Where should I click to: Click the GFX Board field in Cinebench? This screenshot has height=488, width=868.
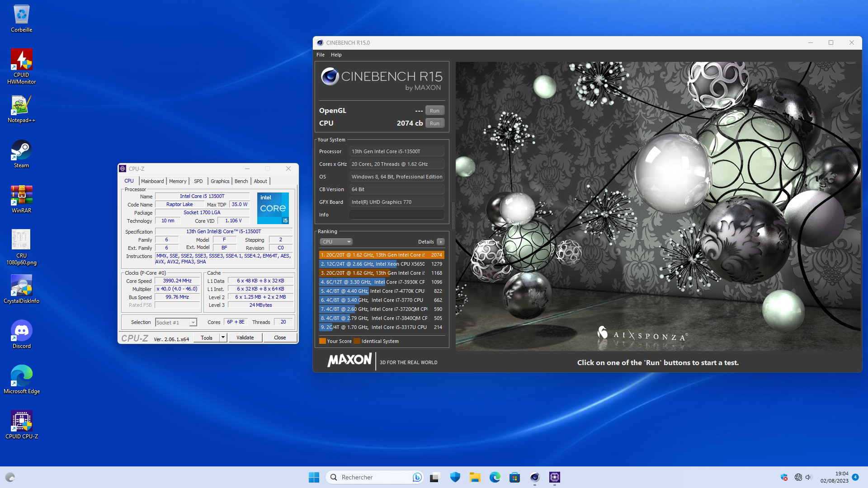pos(397,202)
